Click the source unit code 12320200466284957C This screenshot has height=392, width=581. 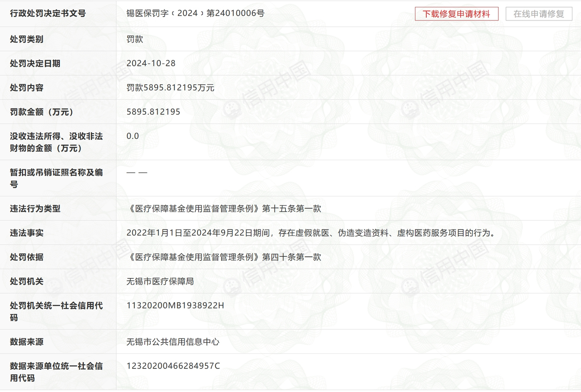[173, 366]
